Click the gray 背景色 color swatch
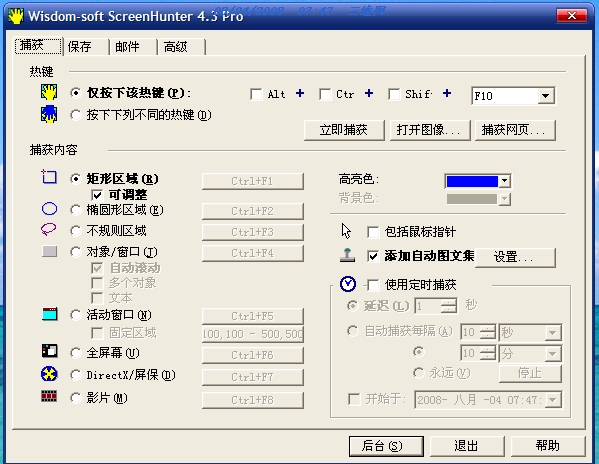599x464 pixels. tap(472, 199)
